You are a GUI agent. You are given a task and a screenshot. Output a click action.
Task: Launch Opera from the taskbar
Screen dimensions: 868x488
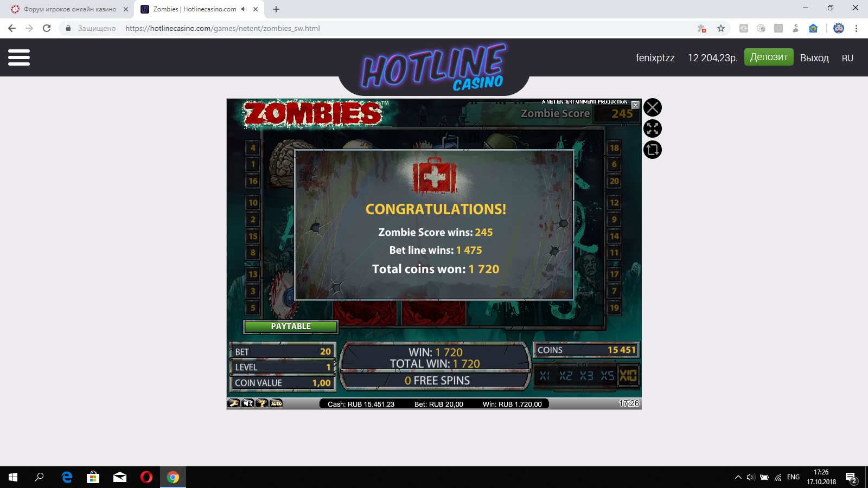coord(146,477)
